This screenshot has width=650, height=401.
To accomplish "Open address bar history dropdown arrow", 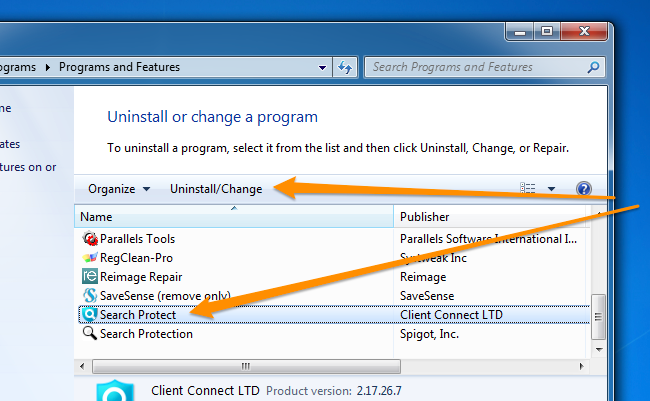I will click(322, 67).
